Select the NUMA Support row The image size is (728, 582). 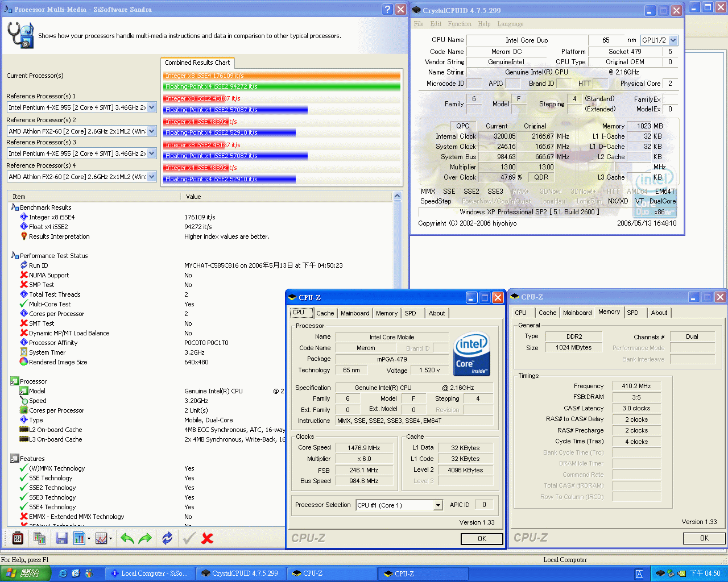point(49,275)
